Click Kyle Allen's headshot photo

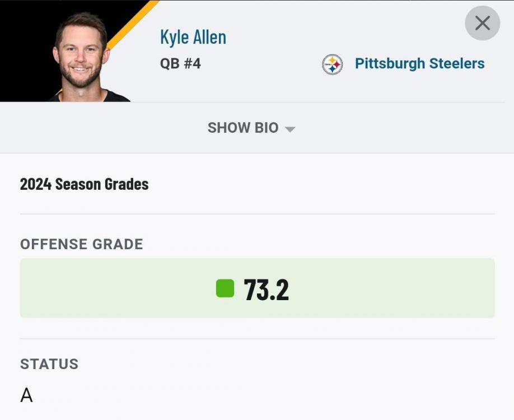tap(80, 57)
